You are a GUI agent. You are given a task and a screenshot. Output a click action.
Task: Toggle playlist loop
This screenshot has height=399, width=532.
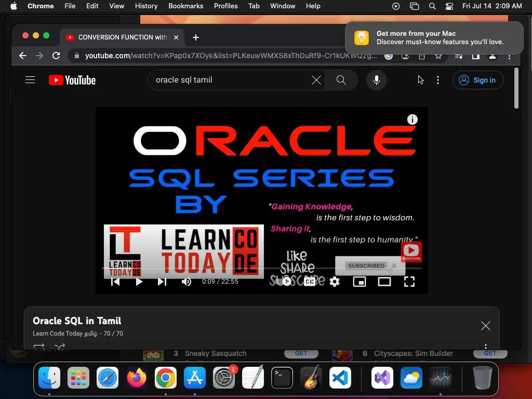click(x=39, y=347)
